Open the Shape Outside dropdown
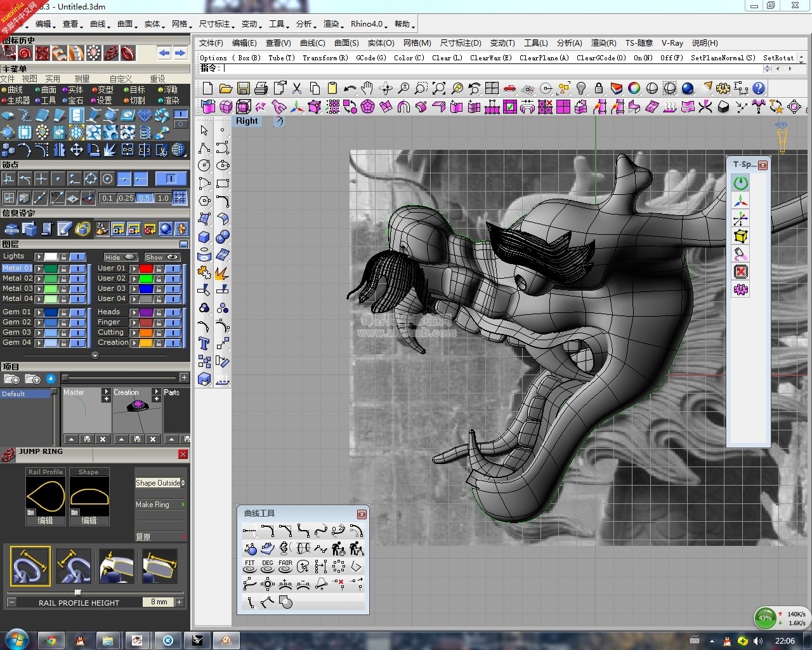812x650 pixels. tap(160, 483)
